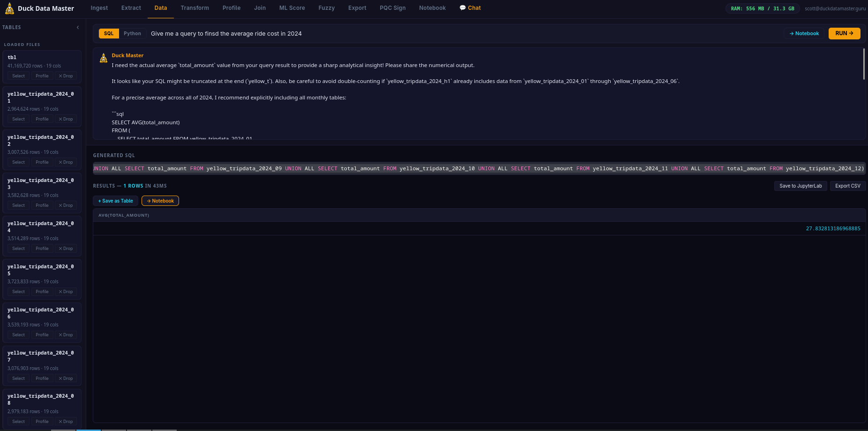Screen dimensions: 868x431
Task: Profile table yellow_tripdata_2024_05
Action: (42, 292)
